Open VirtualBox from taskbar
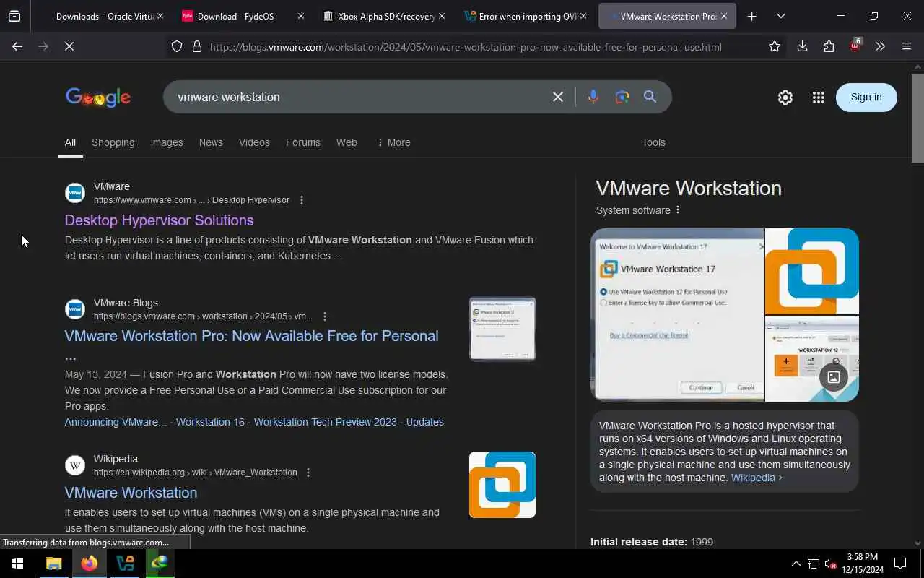924x578 pixels. (x=124, y=564)
